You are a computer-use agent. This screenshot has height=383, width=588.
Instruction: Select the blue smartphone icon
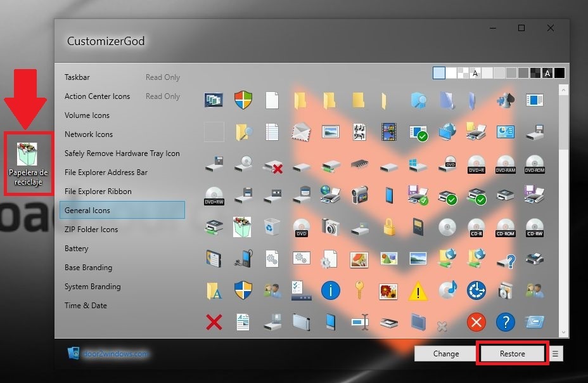[x=389, y=195]
